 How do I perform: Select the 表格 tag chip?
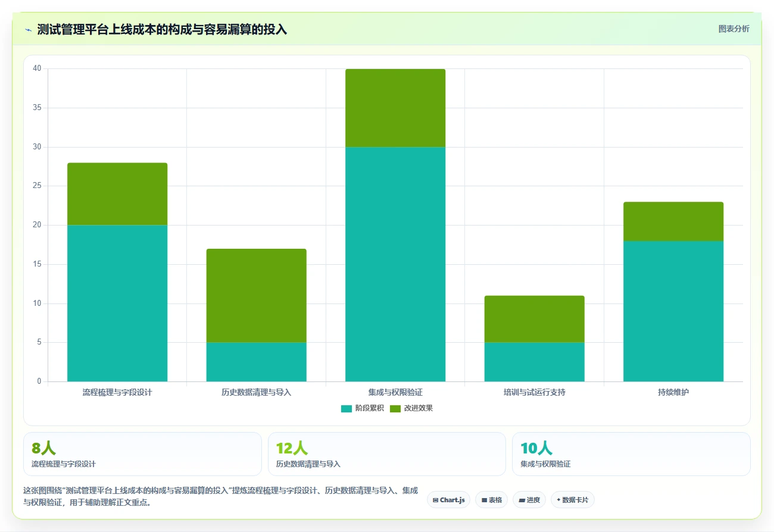point(491,500)
